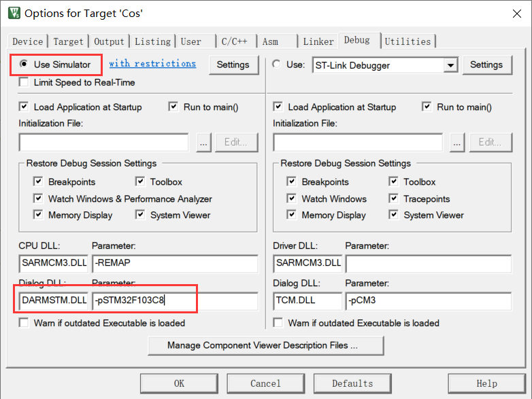Click the -pSTM32F103C8 parameter field
Screen dimensions: 532x399
click(175, 300)
